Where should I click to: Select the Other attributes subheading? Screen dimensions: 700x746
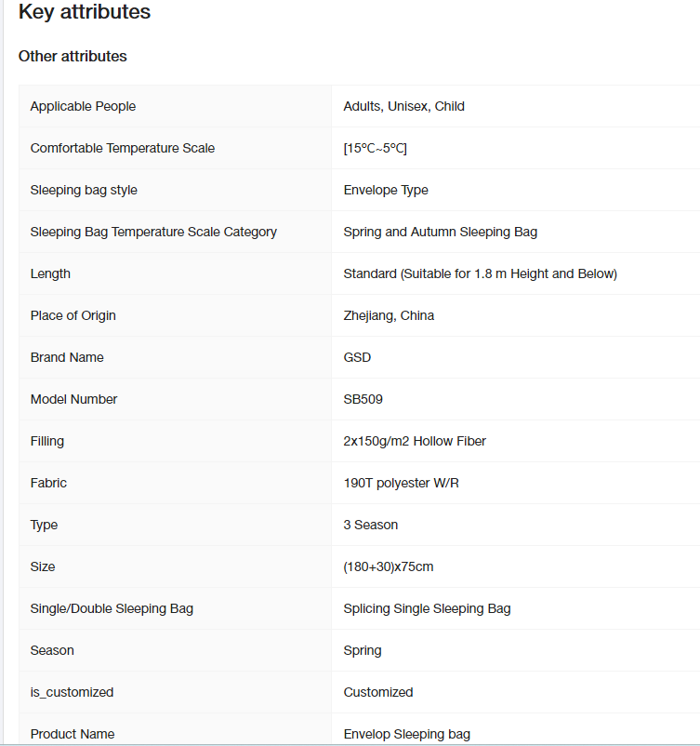[x=73, y=56]
